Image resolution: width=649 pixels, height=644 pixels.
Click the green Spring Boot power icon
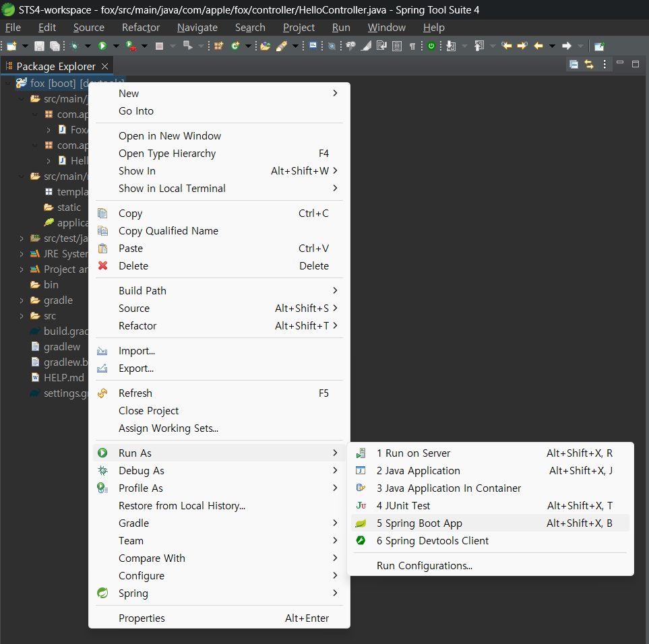[x=431, y=46]
